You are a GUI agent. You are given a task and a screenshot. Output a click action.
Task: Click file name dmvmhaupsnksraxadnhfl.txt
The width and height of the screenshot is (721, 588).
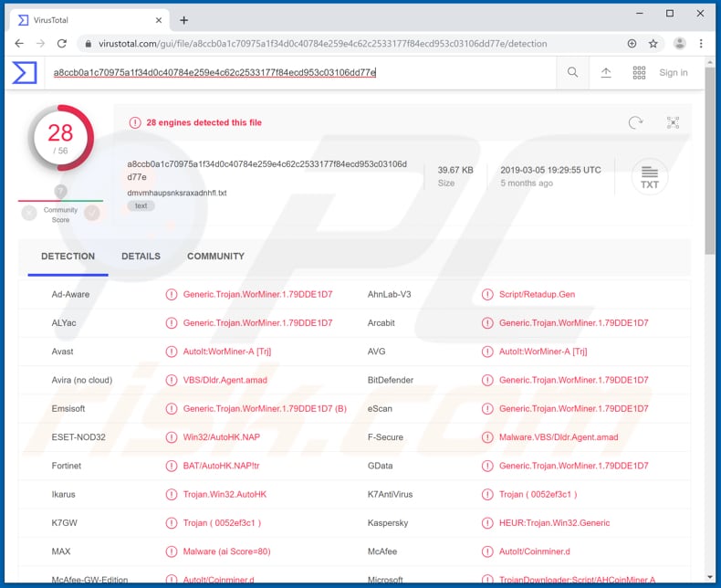[x=177, y=193]
